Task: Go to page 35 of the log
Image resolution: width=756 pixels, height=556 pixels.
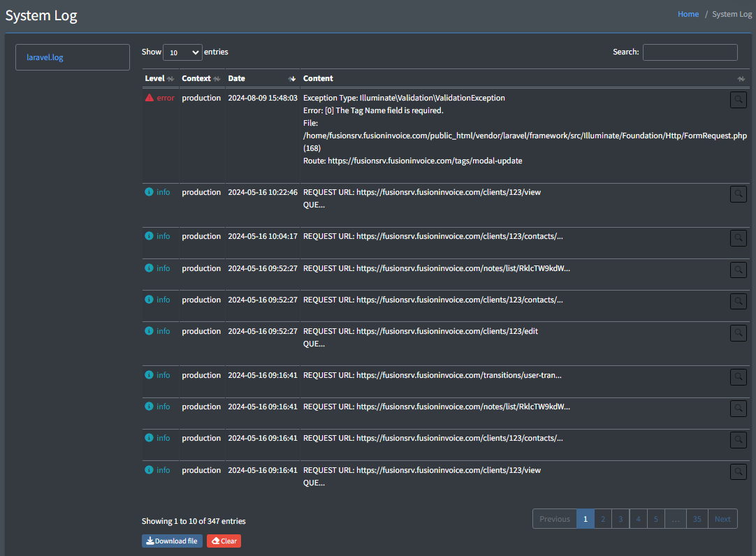Action: coord(697,518)
